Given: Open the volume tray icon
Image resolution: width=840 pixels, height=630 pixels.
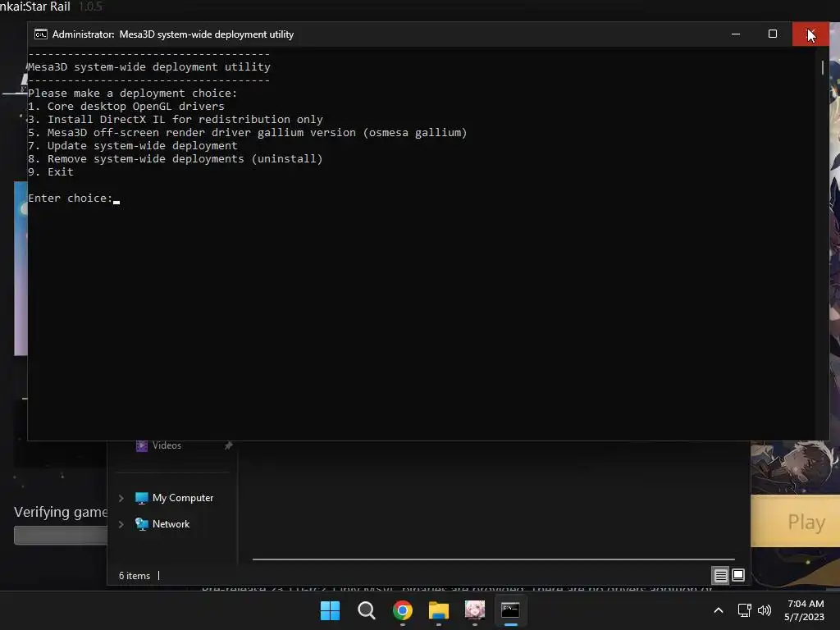Looking at the screenshot, I should [765, 610].
